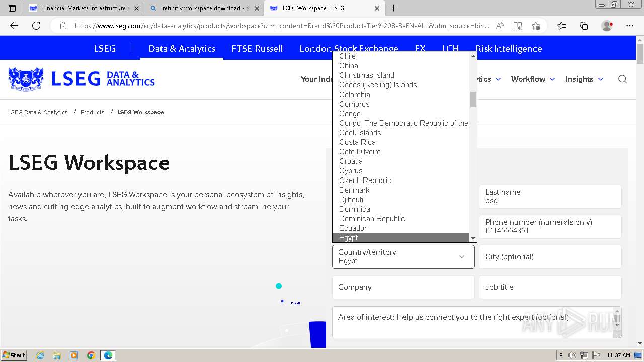
Task: Open Edge Settings and more menu
Action: [x=630, y=26]
